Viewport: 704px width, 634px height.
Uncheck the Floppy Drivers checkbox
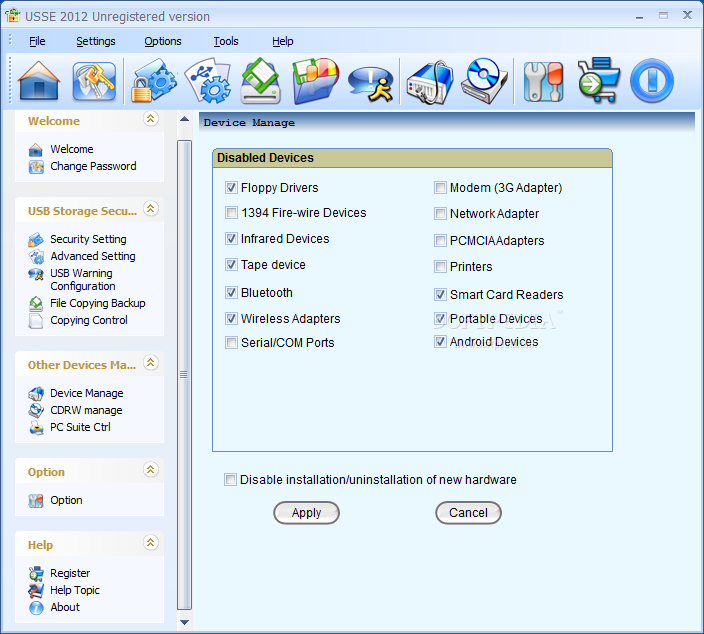[x=231, y=188]
